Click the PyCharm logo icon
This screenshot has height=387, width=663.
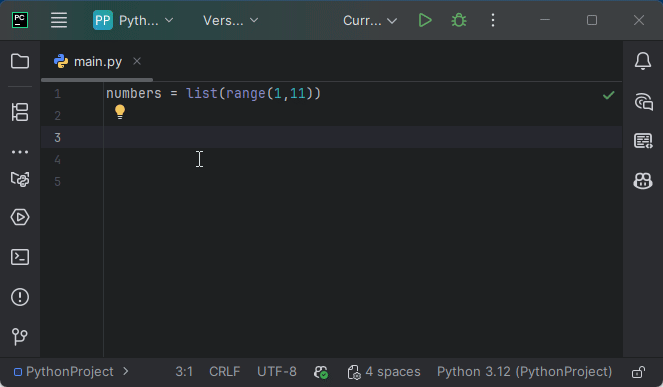(20, 20)
